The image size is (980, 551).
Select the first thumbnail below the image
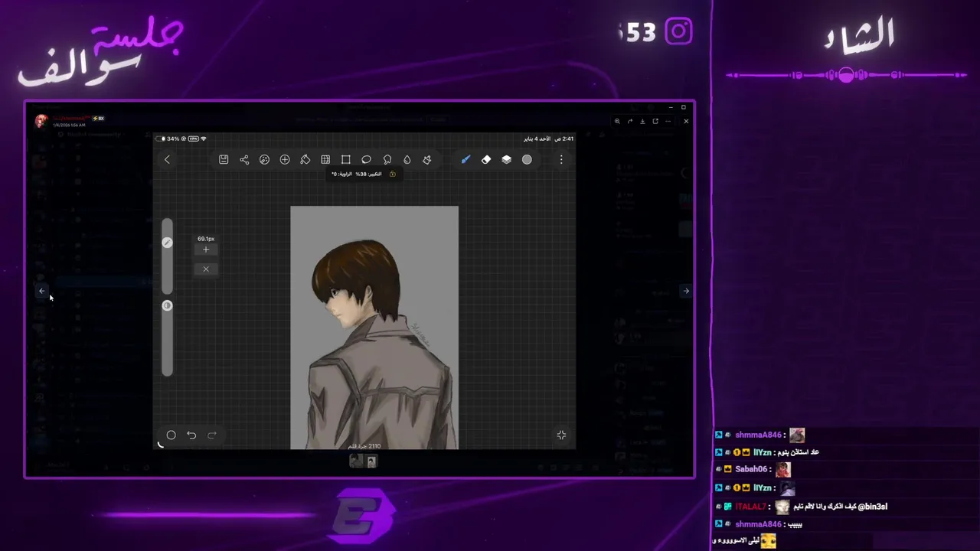pyautogui.click(x=356, y=461)
